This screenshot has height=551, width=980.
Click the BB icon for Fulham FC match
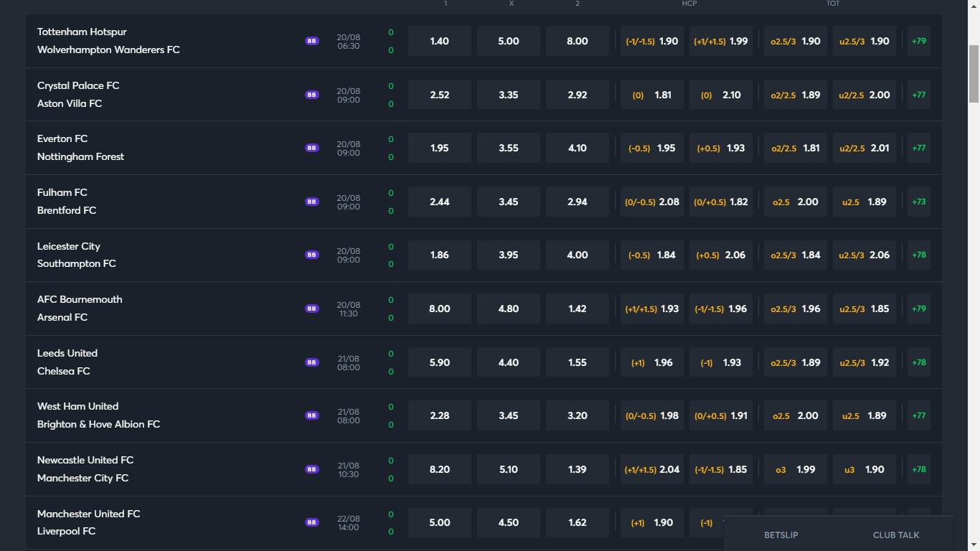point(312,202)
